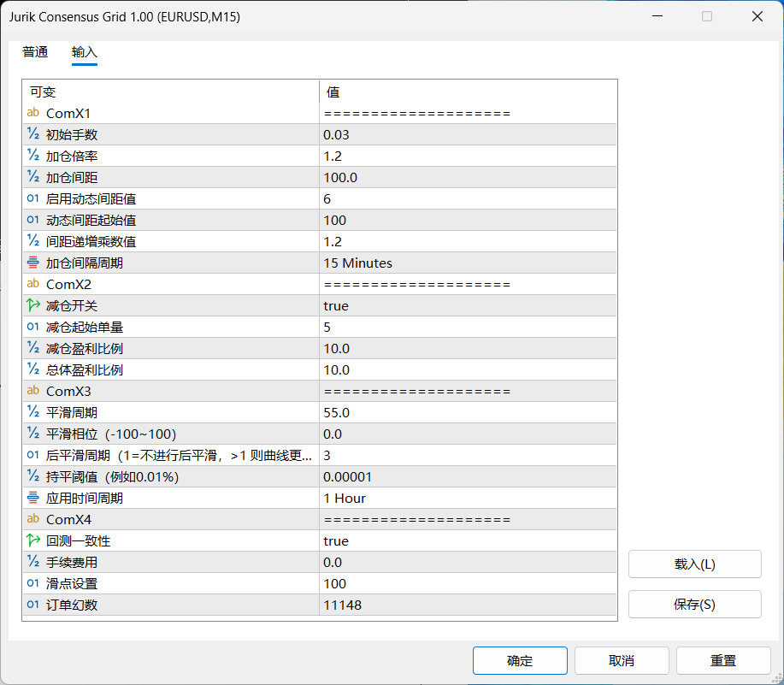The image size is (784, 685).
Task: Edit the 启用动态间距值 value 6
Action: tap(468, 199)
